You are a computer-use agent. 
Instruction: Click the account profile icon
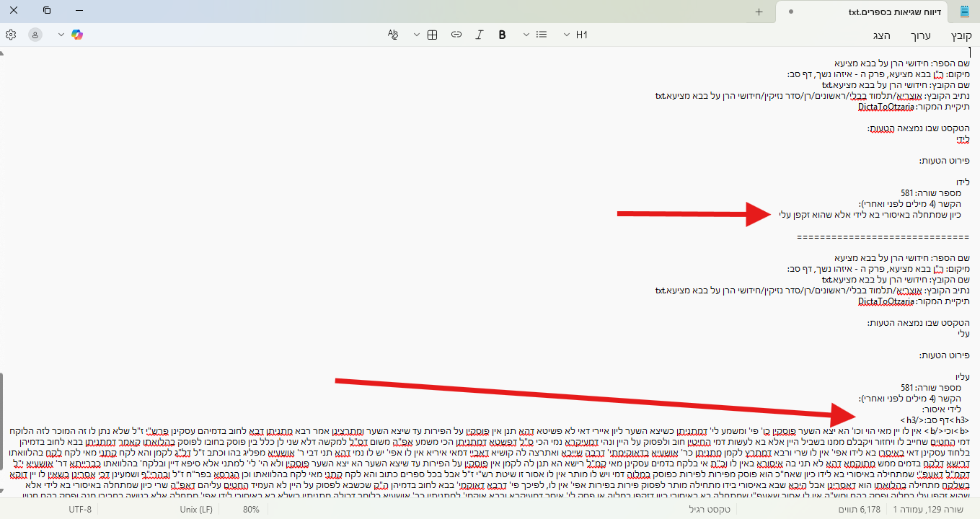(35, 35)
